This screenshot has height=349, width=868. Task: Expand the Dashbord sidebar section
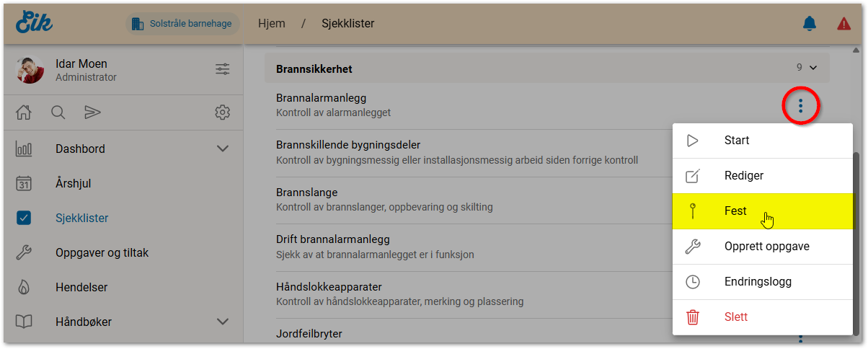point(223,149)
